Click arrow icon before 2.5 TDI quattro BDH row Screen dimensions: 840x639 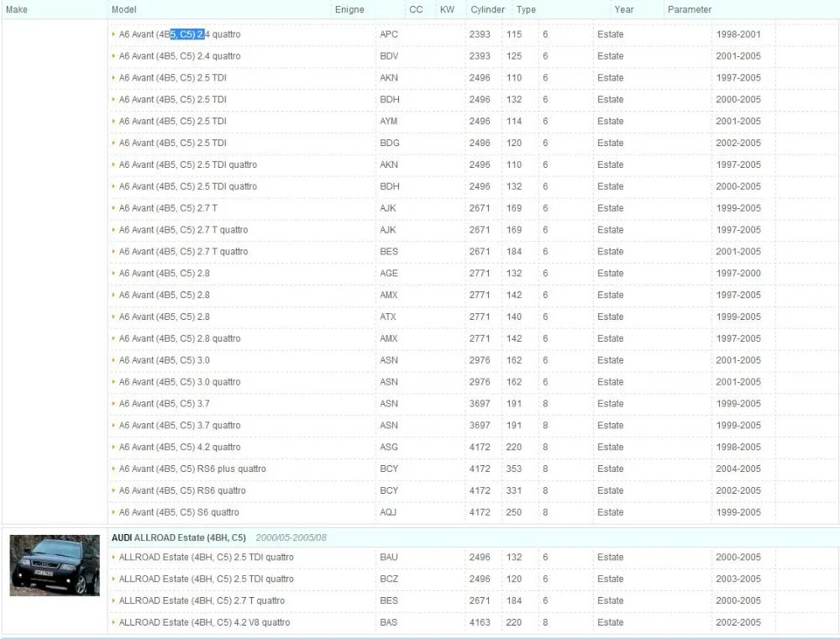pyautogui.click(x=113, y=186)
